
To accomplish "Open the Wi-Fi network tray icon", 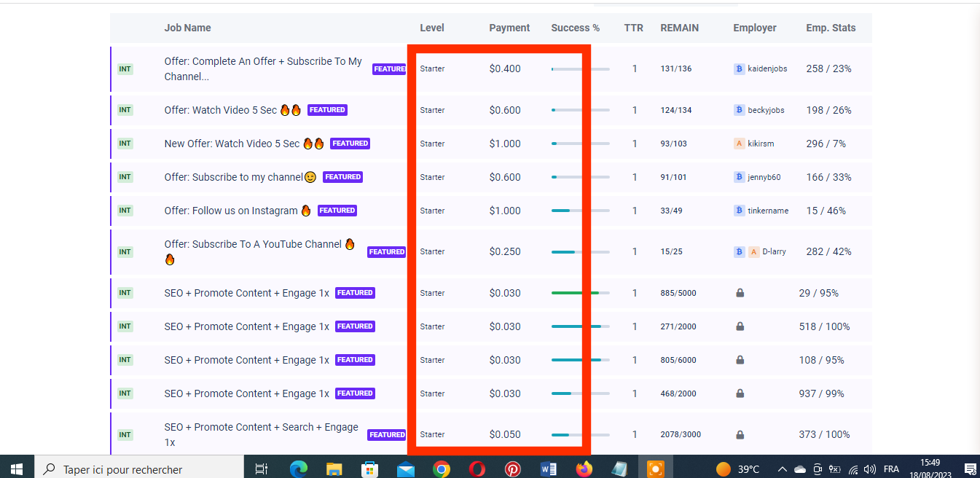I will [852, 469].
